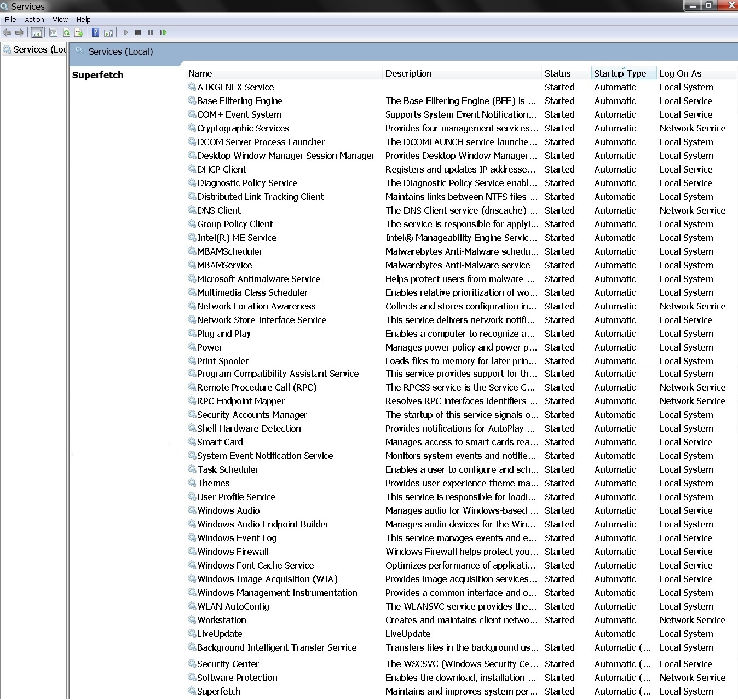738x700 pixels.
Task: Open the File menu
Action: (x=10, y=19)
